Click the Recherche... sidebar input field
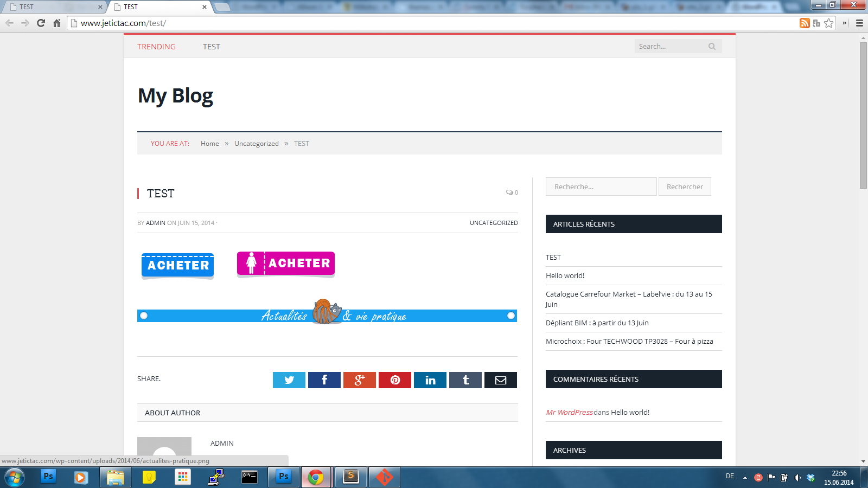Image resolution: width=868 pixels, height=488 pixels. (601, 187)
